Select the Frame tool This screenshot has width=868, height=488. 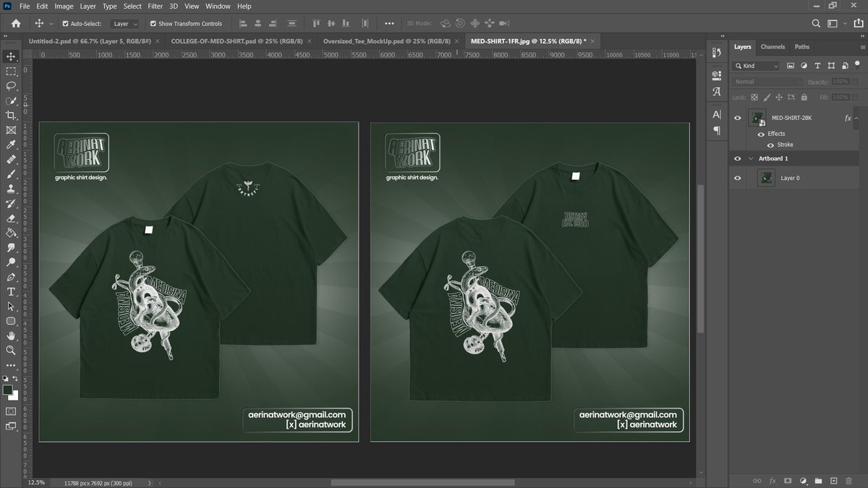point(11,130)
